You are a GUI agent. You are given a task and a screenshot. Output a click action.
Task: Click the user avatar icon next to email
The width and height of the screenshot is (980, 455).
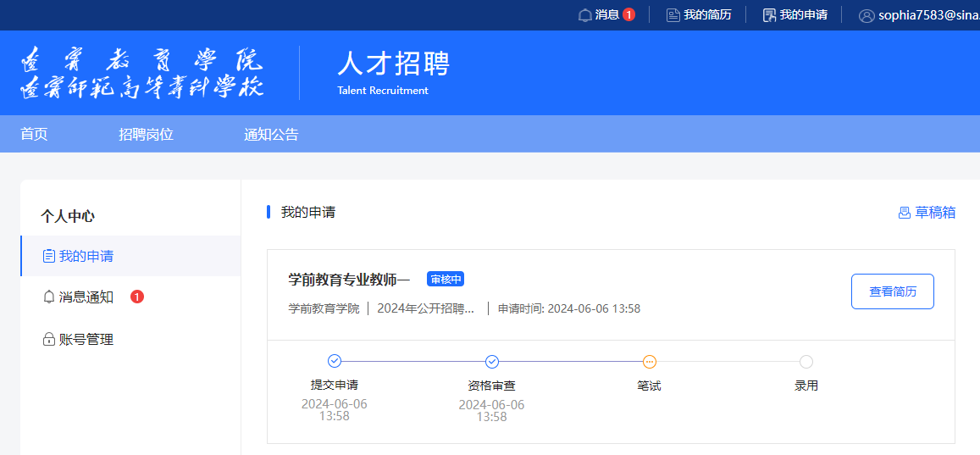click(866, 15)
